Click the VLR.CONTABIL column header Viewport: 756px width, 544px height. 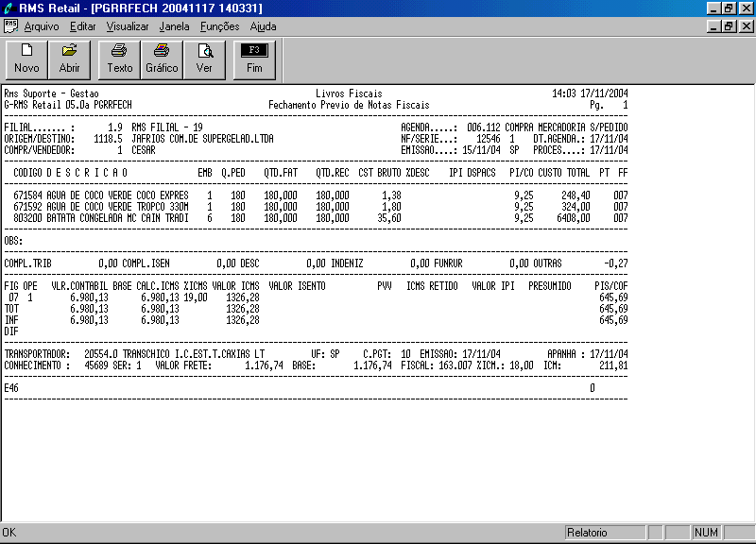pos(79,286)
